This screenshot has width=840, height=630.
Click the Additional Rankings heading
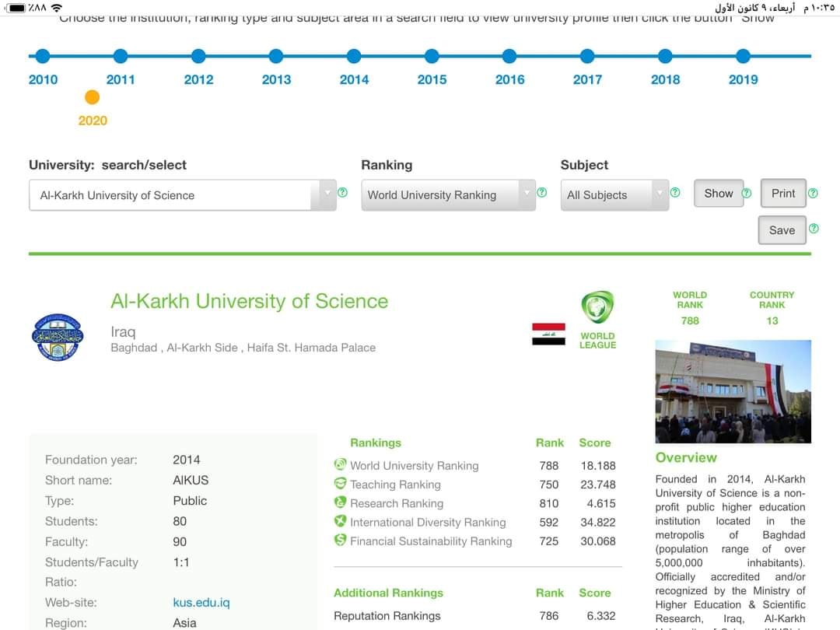tap(388, 593)
